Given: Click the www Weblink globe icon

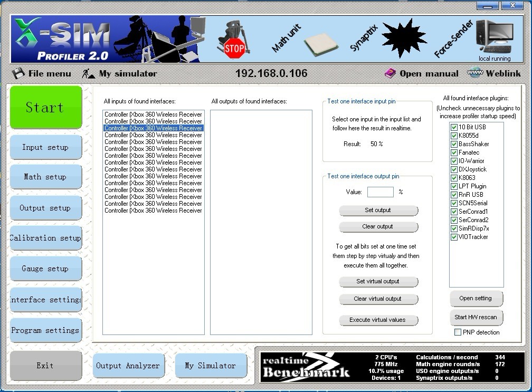Looking at the screenshot, I should point(475,73).
